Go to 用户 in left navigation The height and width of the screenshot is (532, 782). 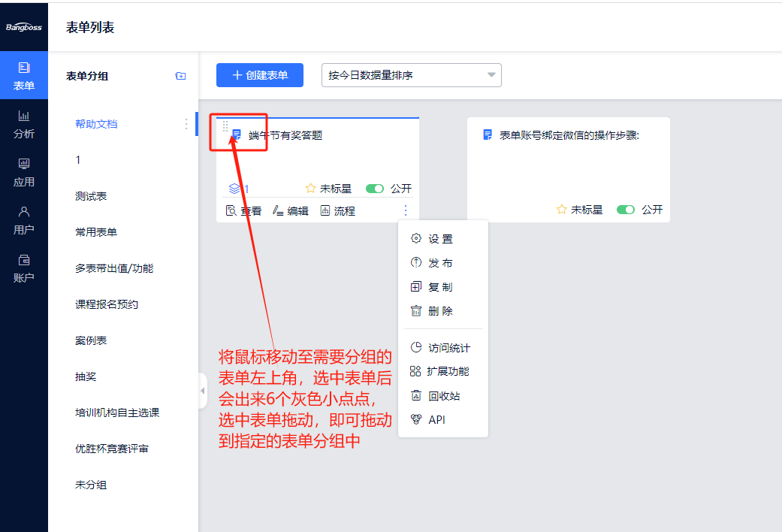[24, 220]
